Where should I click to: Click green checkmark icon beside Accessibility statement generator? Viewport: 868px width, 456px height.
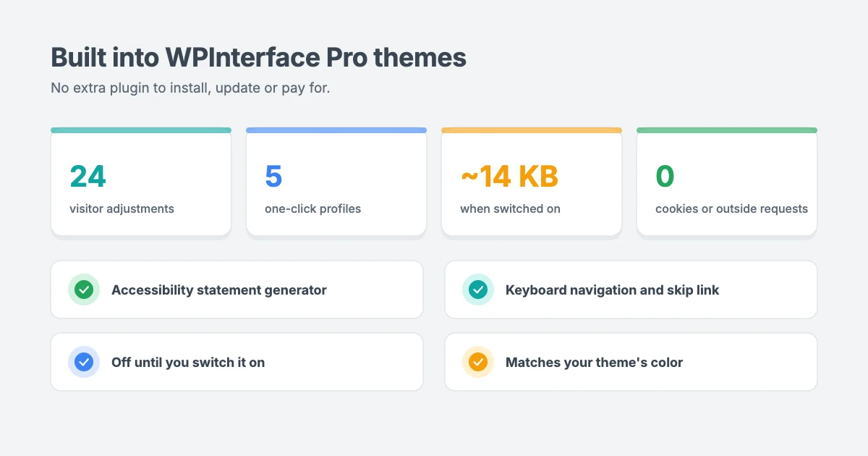point(84,290)
